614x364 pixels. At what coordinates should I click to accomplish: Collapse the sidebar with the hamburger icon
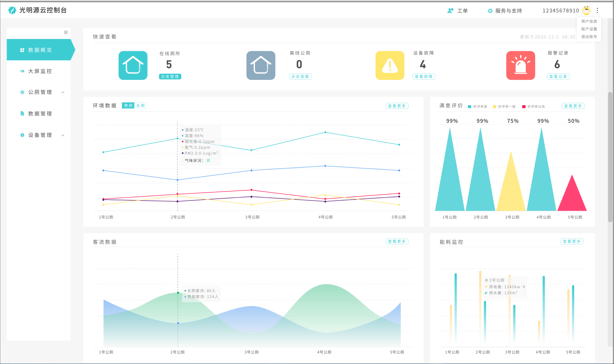pos(66,32)
